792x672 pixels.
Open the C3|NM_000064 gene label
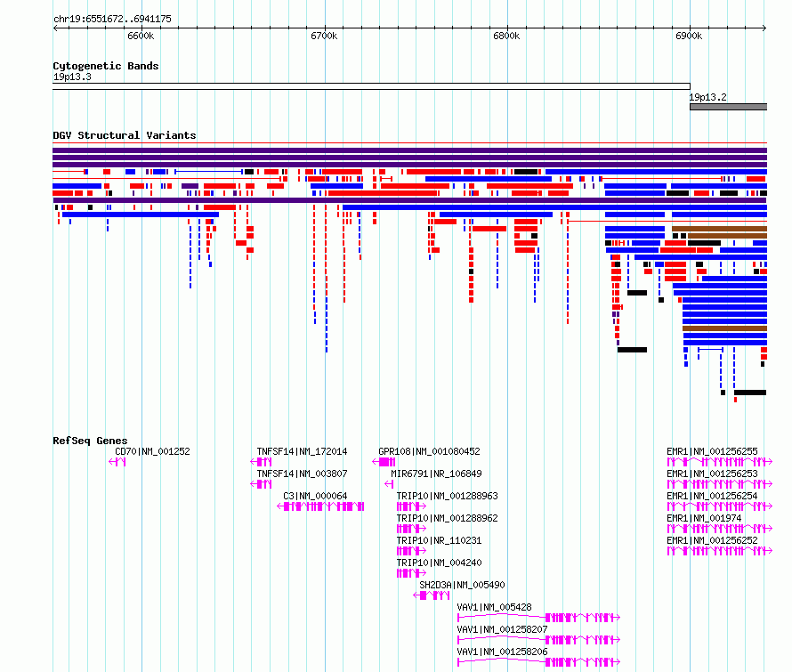coord(315,496)
